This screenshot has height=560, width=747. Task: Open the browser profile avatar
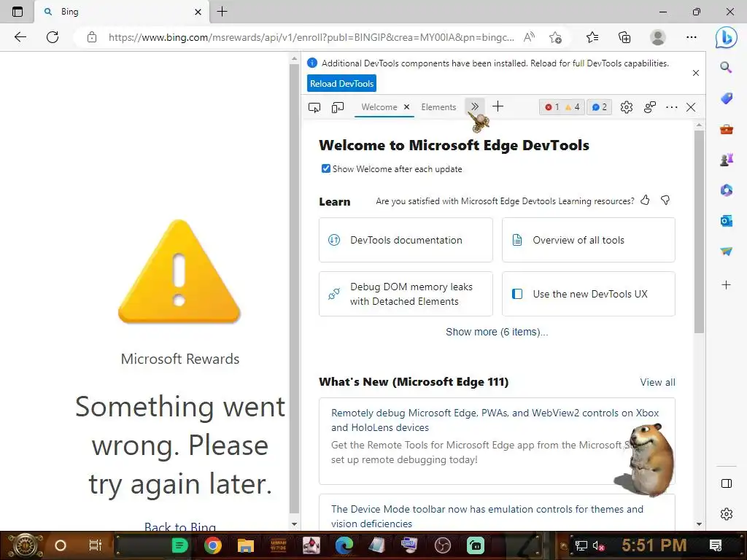point(657,37)
